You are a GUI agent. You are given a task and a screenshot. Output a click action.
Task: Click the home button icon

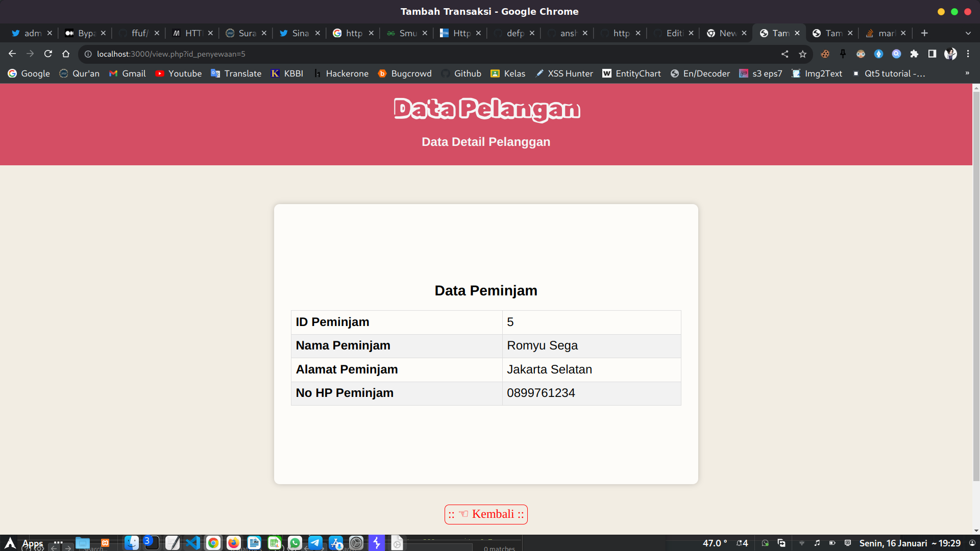pyautogui.click(x=66, y=54)
